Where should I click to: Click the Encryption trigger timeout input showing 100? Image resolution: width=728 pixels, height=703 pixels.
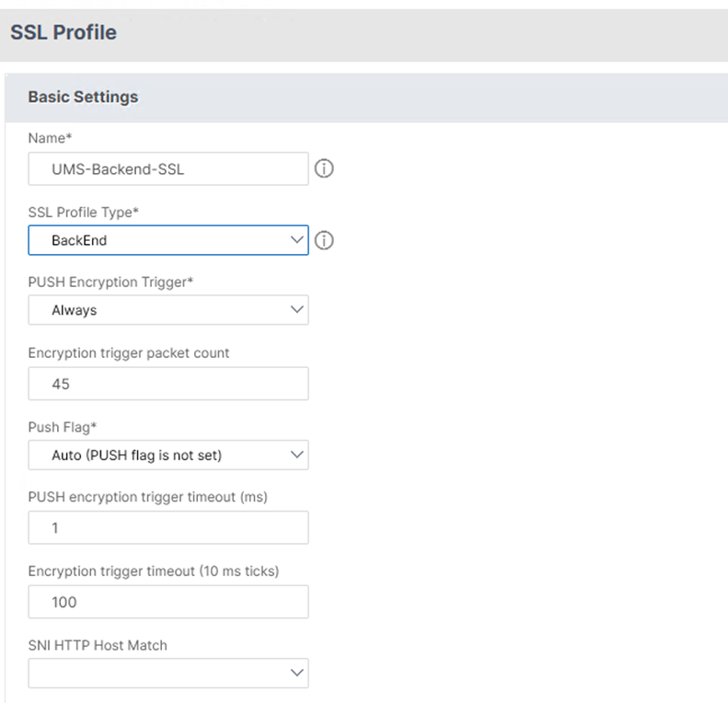click(x=168, y=602)
